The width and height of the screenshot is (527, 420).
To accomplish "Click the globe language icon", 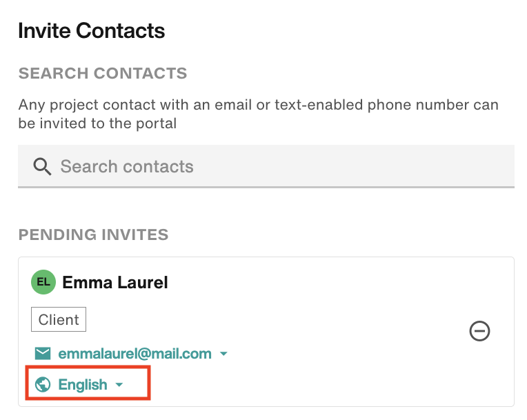I will pyautogui.click(x=43, y=384).
